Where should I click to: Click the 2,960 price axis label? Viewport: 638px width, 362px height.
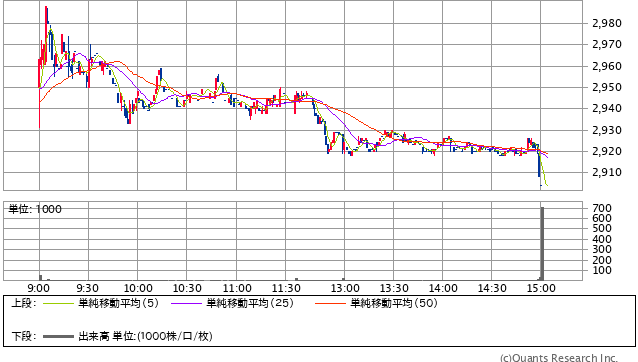click(607, 66)
